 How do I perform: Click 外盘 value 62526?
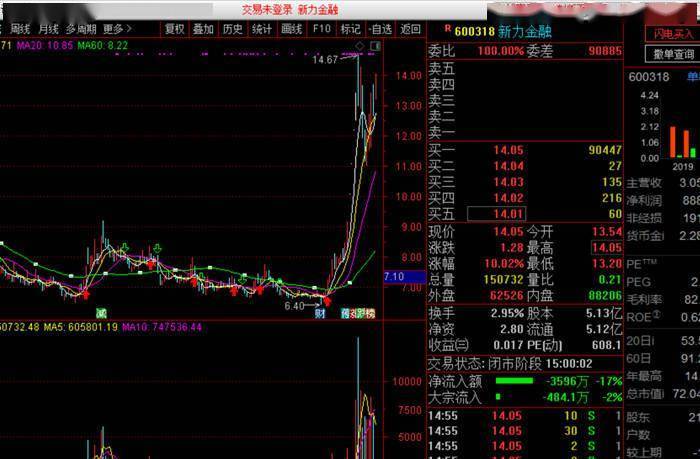pyautogui.click(x=506, y=296)
